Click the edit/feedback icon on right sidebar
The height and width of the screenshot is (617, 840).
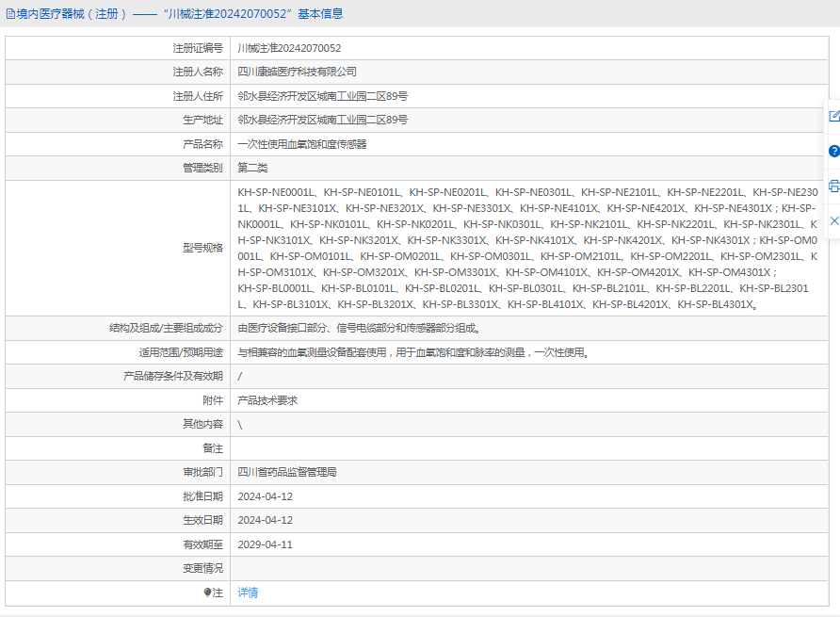click(834, 116)
